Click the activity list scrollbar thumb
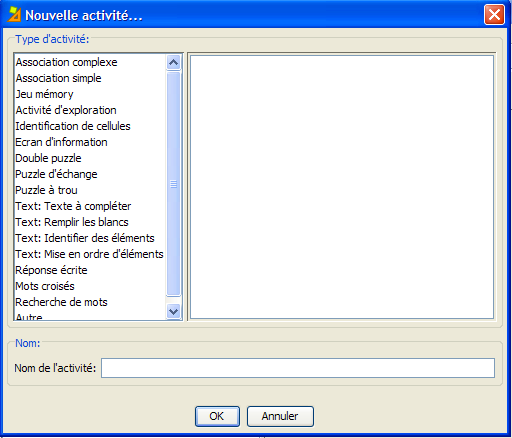The image size is (512, 438). 173,184
